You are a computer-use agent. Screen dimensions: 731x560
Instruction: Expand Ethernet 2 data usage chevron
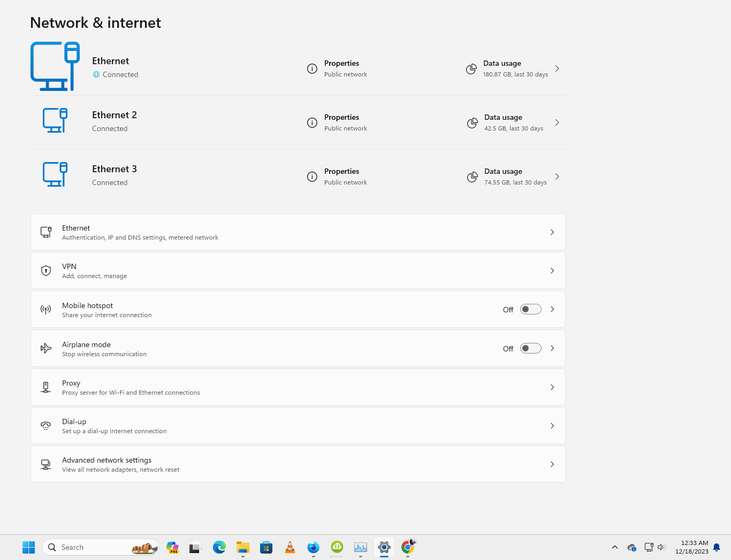click(557, 122)
